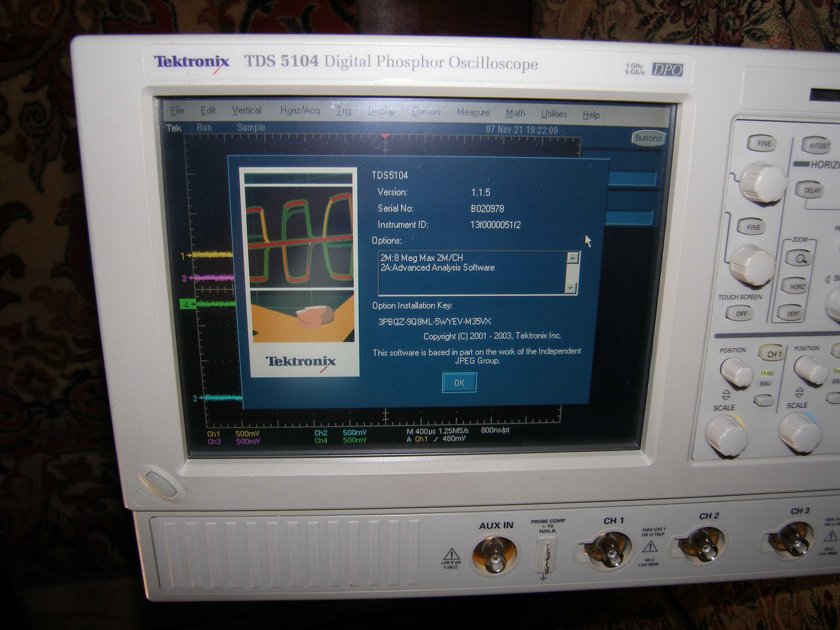Click the Ch2 500mV scale readout

click(x=340, y=433)
